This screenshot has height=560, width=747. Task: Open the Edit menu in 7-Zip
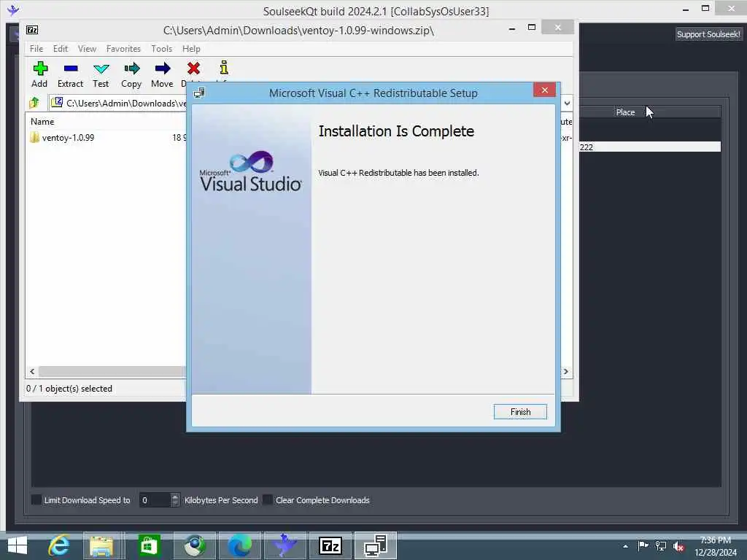point(61,49)
